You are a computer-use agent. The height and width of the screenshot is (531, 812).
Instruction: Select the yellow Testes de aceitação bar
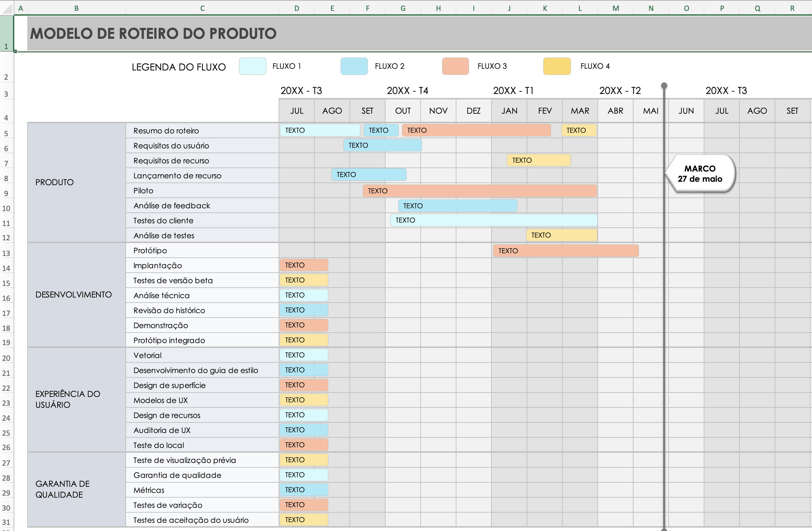303,520
